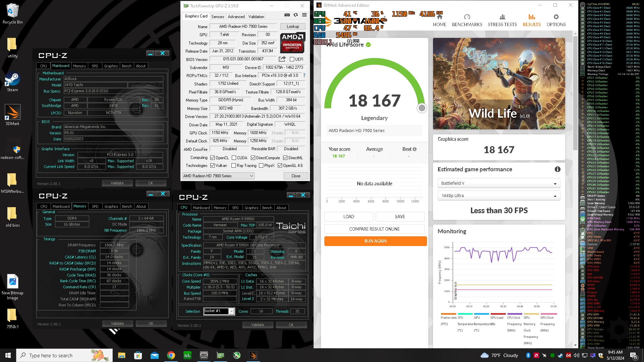
Task: Open the 1440p Ultra resolution dropdown
Action: (x=499, y=196)
